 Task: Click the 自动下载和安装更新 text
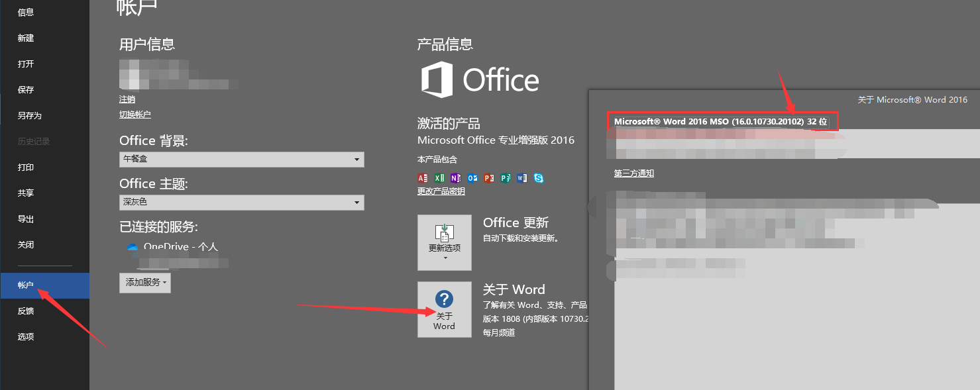click(x=521, y=238)
